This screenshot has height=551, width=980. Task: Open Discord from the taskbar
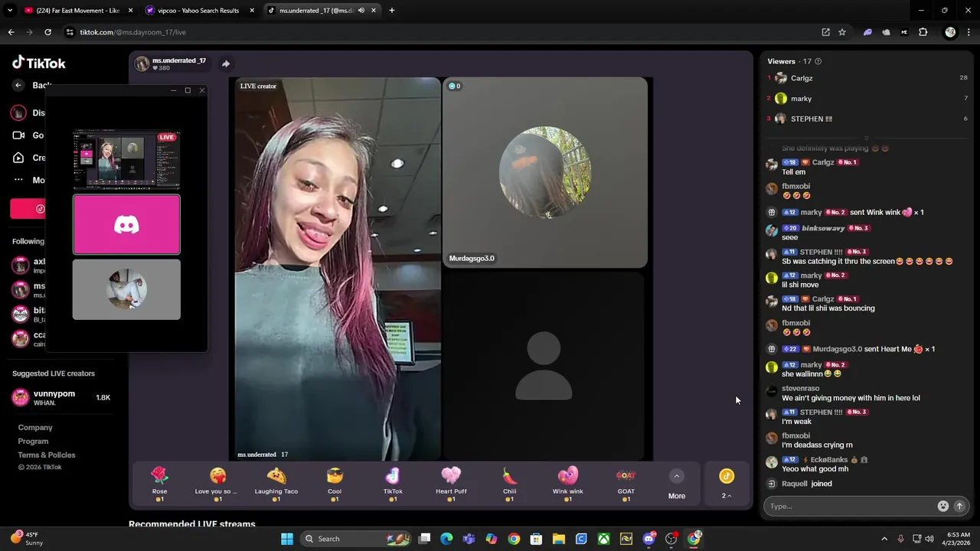[x=649, y=539]
